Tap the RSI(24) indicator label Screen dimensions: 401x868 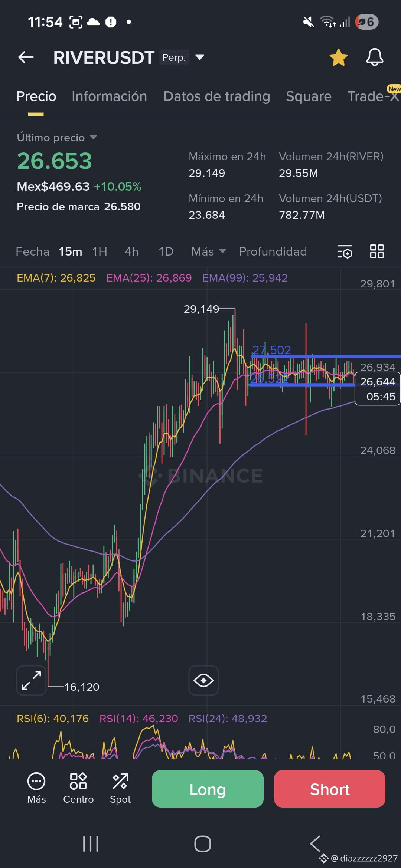coord(228,719)
